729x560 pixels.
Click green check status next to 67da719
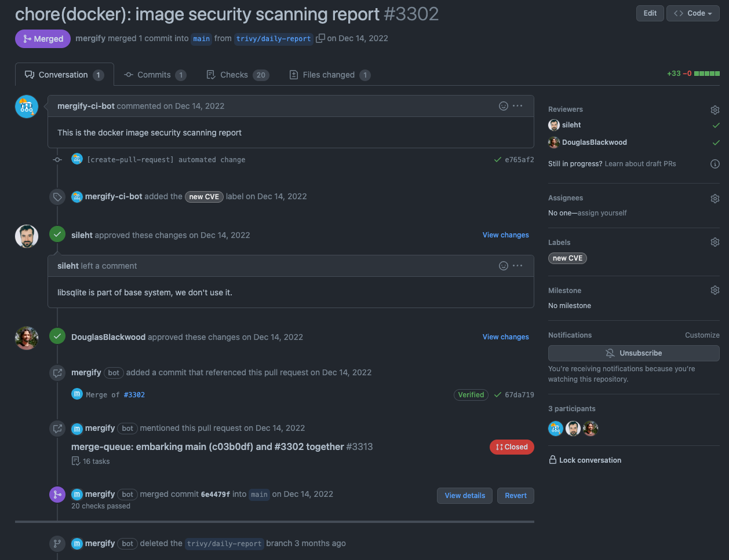pos(497,395)
